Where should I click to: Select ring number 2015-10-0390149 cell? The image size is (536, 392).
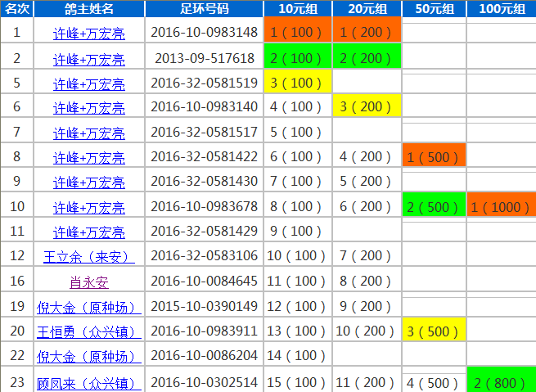pos(204,307)
